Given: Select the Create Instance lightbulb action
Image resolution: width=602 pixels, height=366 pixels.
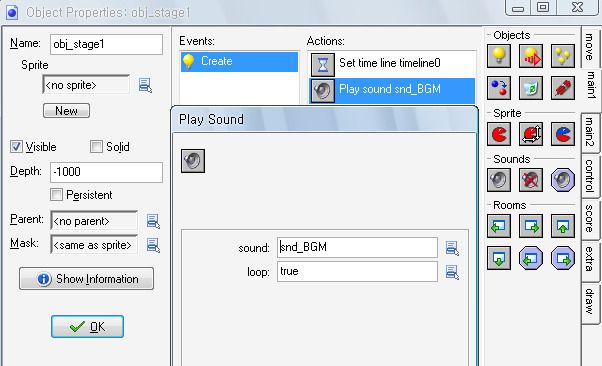Looking at the screenshot, I should tap(499, 56).
